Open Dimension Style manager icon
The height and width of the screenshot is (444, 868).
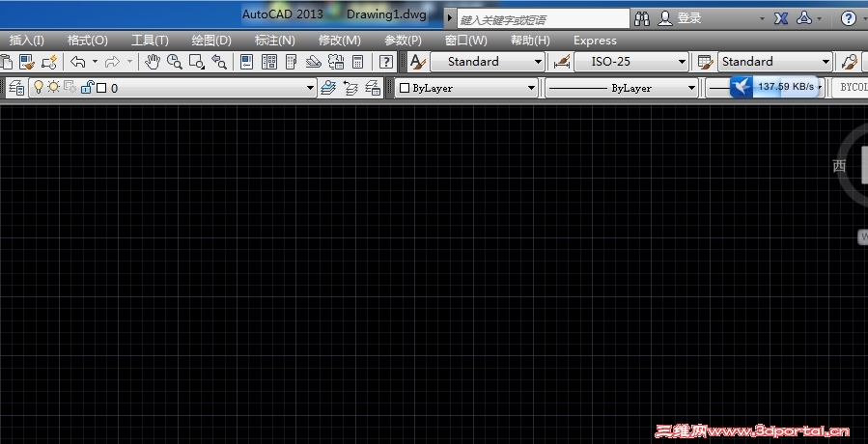tap(562, 62)
